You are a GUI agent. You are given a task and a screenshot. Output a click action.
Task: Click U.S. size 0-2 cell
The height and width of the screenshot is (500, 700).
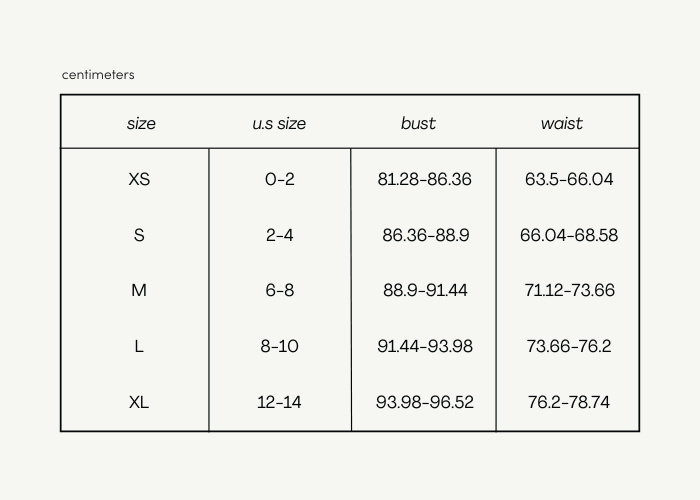pos(279,180)
